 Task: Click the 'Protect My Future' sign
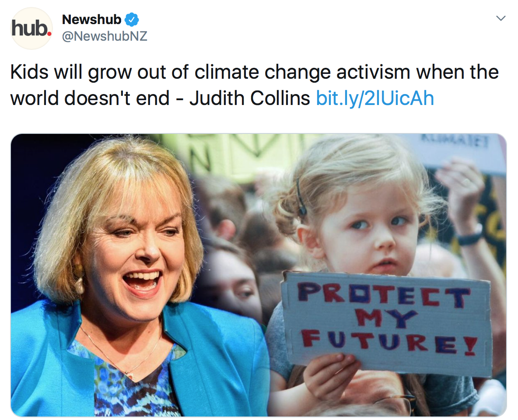(x=386, y=323)
